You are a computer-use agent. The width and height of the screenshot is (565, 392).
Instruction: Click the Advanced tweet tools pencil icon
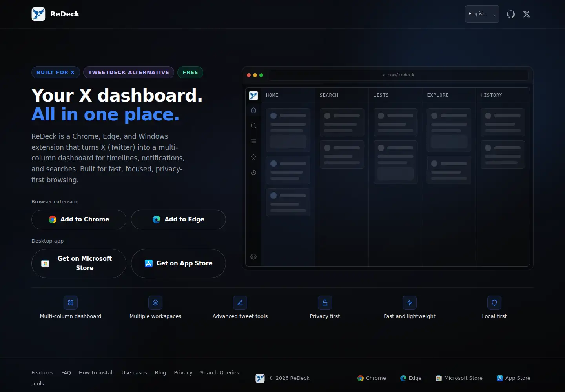click(x=240, y=303)
